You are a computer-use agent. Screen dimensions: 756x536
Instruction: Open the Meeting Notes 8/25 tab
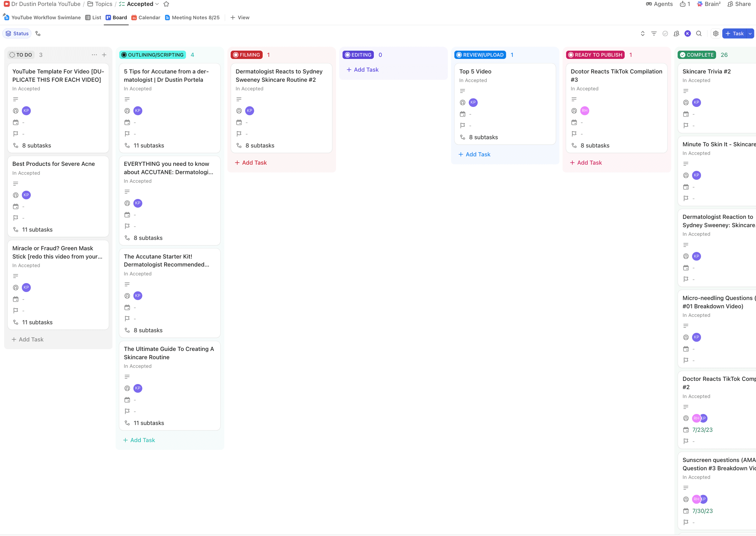click(x=192, y=17)
